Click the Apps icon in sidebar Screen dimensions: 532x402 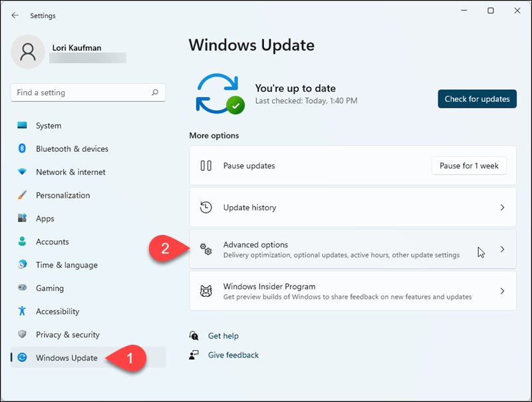pyautogui.click(x=22, y=218)
